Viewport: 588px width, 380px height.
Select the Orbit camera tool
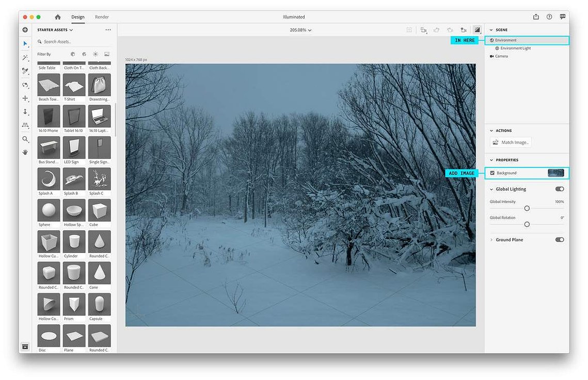pyautogui.click(x=25, y=85)
